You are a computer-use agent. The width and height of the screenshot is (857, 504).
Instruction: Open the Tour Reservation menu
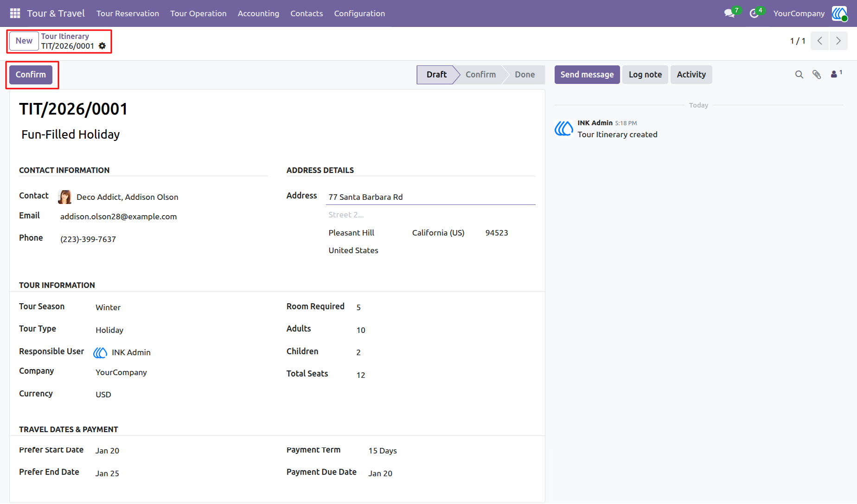[x=128, y=13]
